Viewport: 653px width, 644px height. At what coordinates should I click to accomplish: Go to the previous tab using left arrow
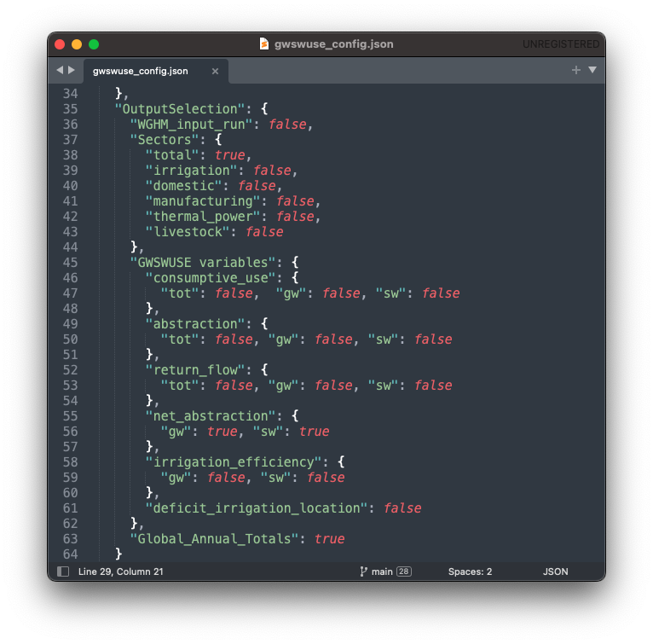(59, 70)
